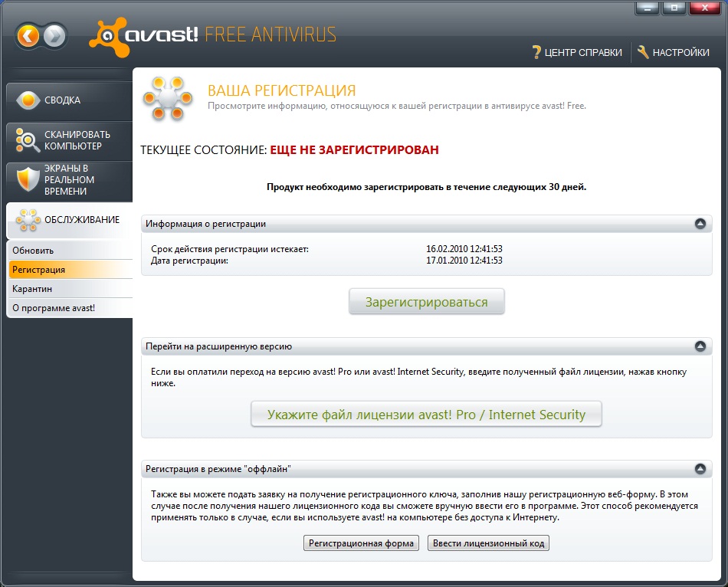The width and height of the screenshot is (728, 587).
Task: Select the ОБСЛУЖИВАНИЕ section
Action: click(70, 220)
